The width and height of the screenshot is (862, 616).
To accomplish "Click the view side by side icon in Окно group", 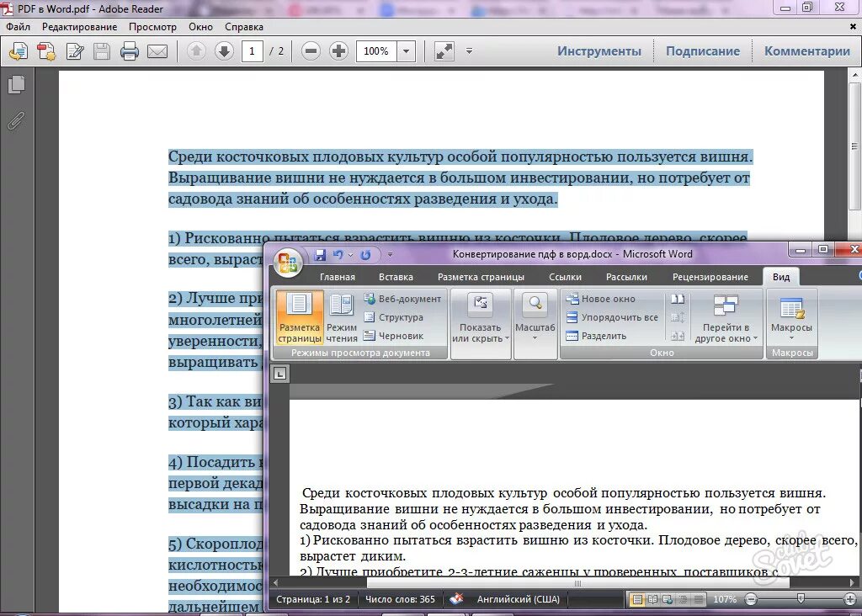I will click(678, 299).
